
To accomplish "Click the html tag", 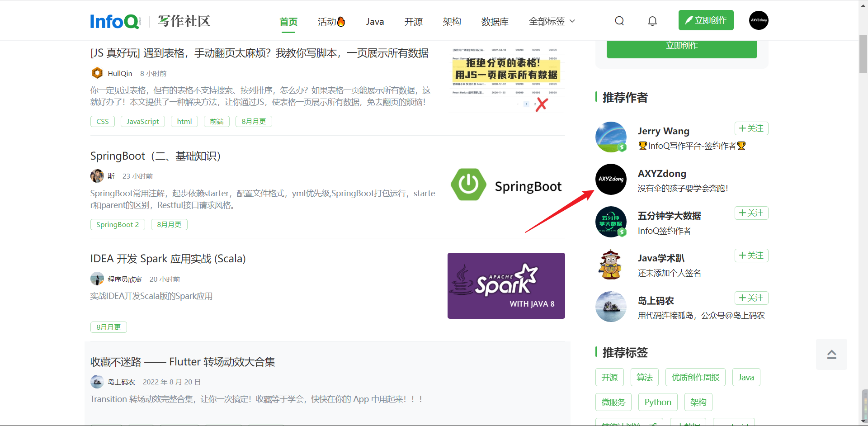I will [x=184, y=121].
